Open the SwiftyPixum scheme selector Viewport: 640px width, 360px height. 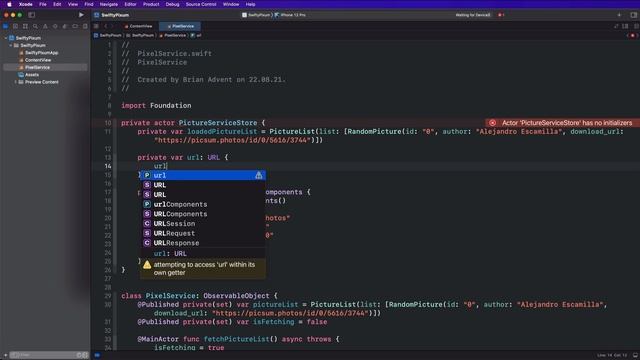[256, 15]
